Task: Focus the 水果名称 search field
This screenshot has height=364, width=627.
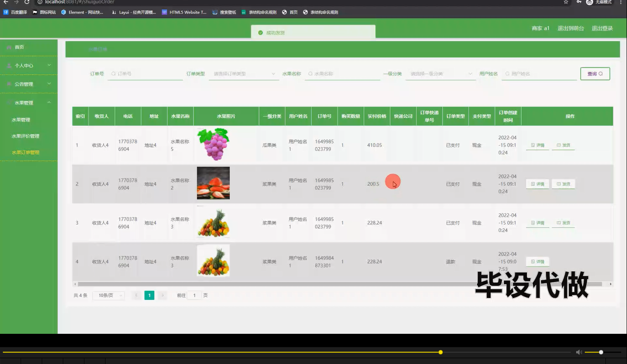Action: coord(342,74)
